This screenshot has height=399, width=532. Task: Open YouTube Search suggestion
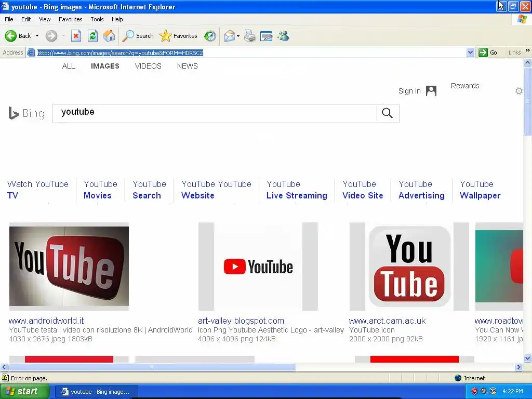tap(149, 190)
